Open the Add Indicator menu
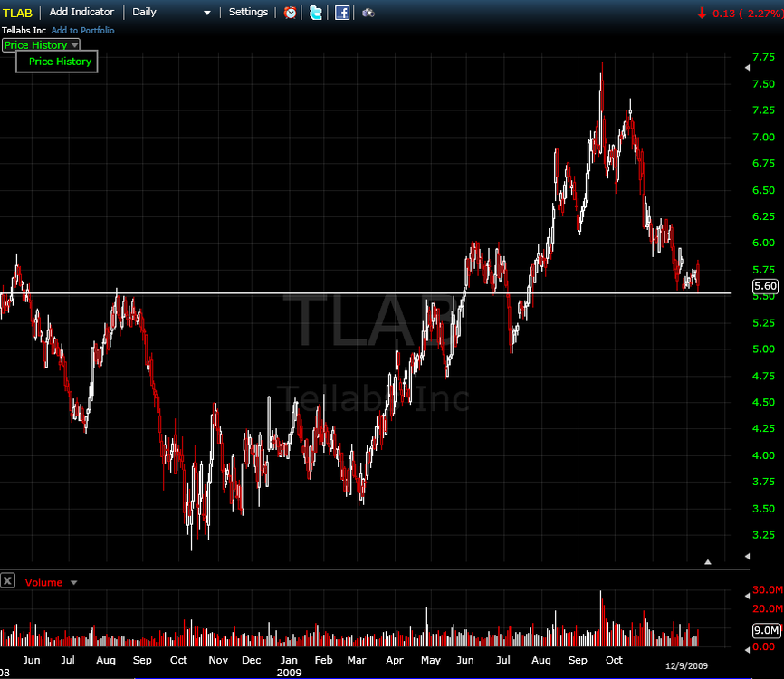The width and height of the screenshot is (784, 679). coord(81,12)
